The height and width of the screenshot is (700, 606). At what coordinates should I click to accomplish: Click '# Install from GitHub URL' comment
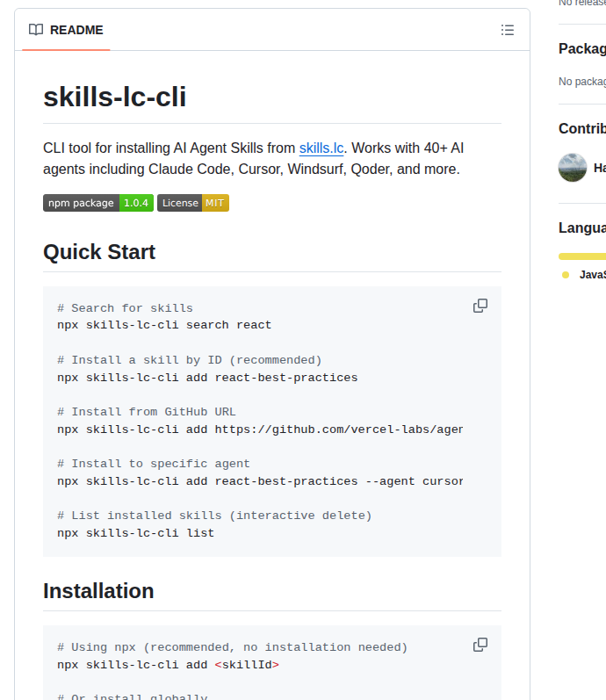point(147,412)
